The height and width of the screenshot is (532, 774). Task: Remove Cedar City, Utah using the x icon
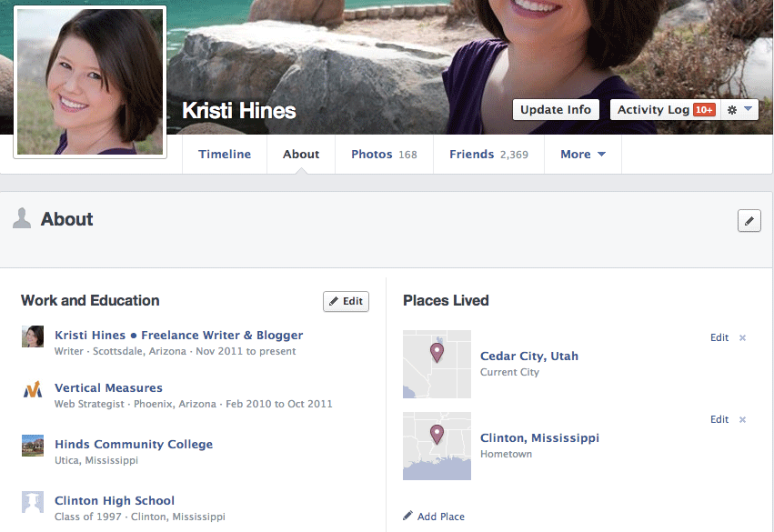(741, 337)
